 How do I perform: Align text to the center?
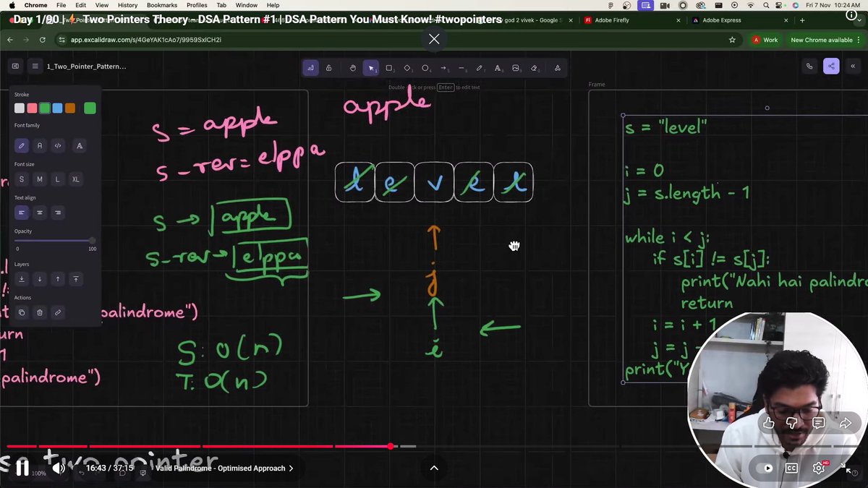(40, 212)
